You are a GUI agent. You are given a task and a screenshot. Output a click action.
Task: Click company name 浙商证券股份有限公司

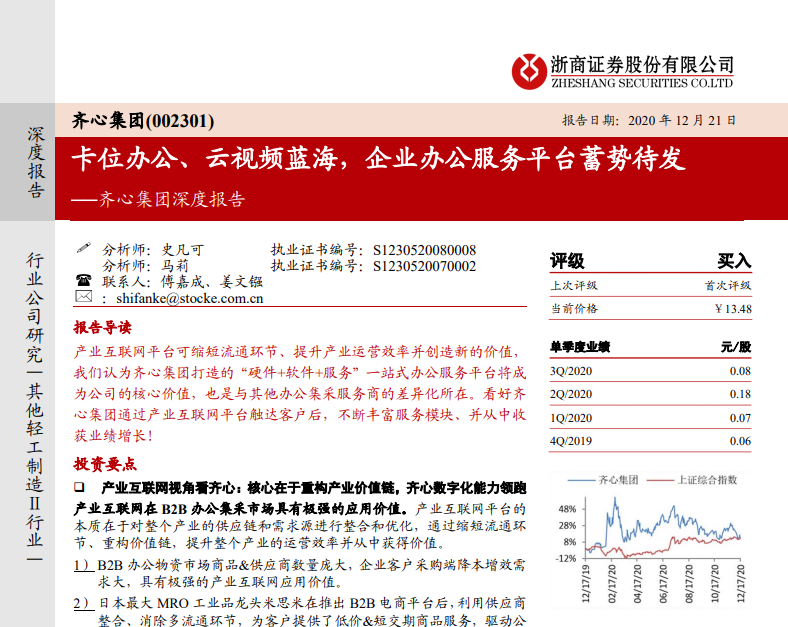click(x=642, y=64)
